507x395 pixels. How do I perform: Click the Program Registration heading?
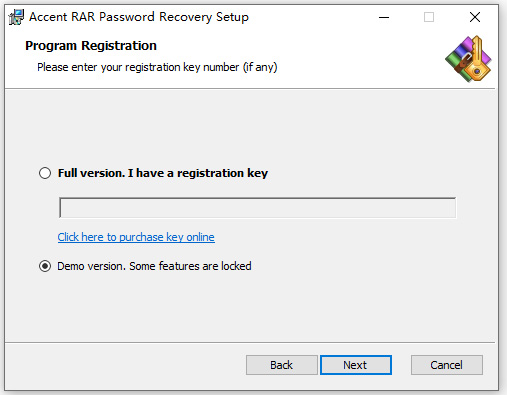pos(91,46)
